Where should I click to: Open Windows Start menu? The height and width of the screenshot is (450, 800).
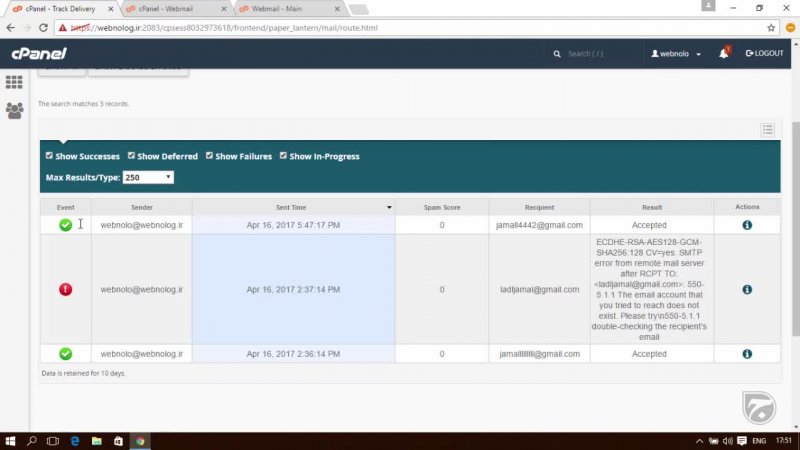pos(11,440)
